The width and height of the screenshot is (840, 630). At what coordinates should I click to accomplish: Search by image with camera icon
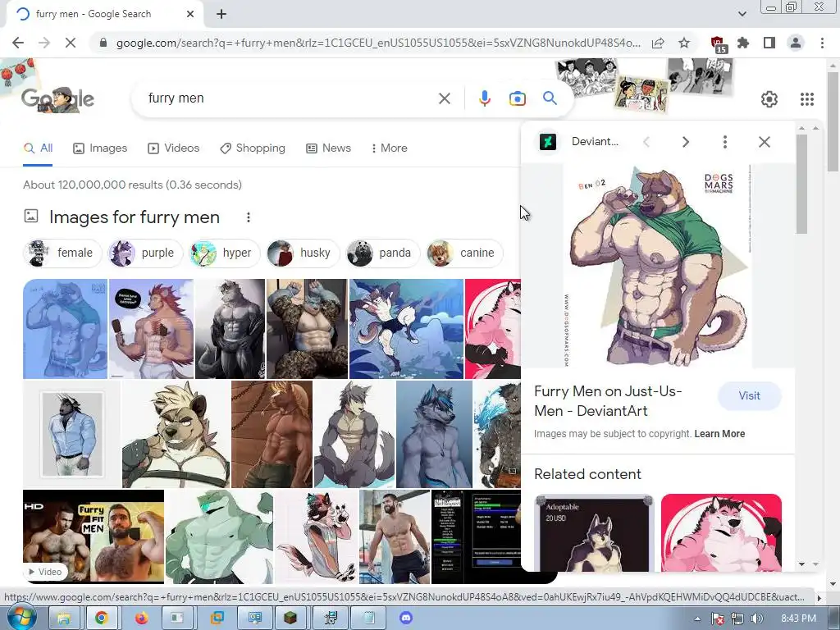517,98
